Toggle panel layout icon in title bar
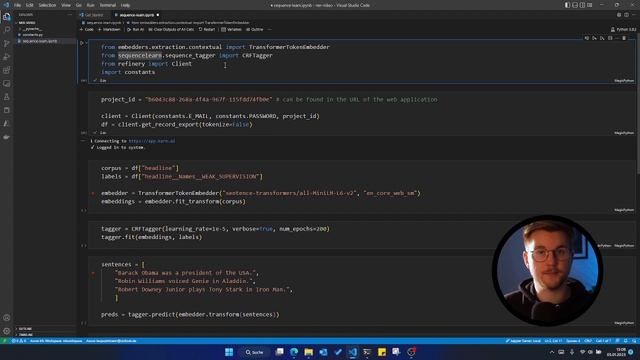Screen dimensions: 640x360 (x=575, y=5)
